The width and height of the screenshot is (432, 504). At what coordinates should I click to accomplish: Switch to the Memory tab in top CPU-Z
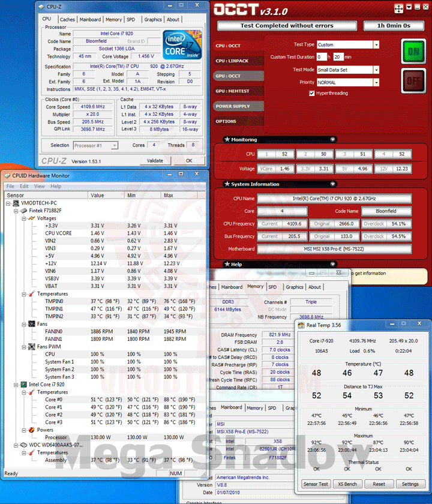(x=114, y=20)
